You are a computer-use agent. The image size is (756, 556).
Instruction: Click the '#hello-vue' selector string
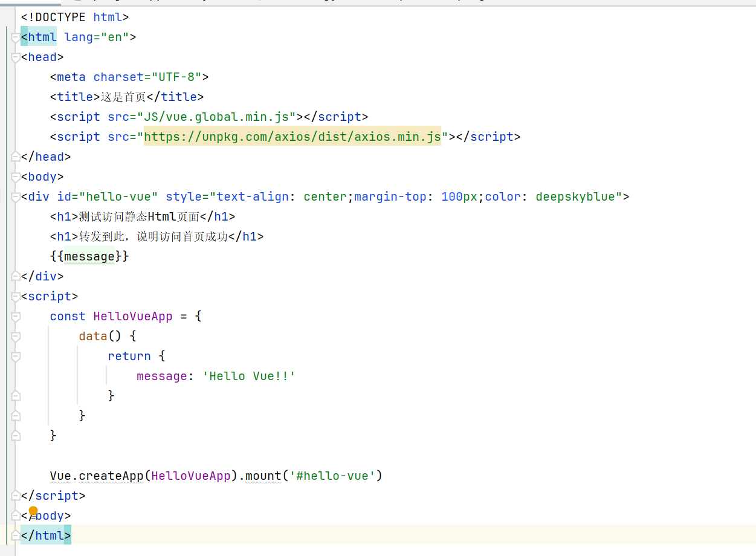[x=332, y=476]
